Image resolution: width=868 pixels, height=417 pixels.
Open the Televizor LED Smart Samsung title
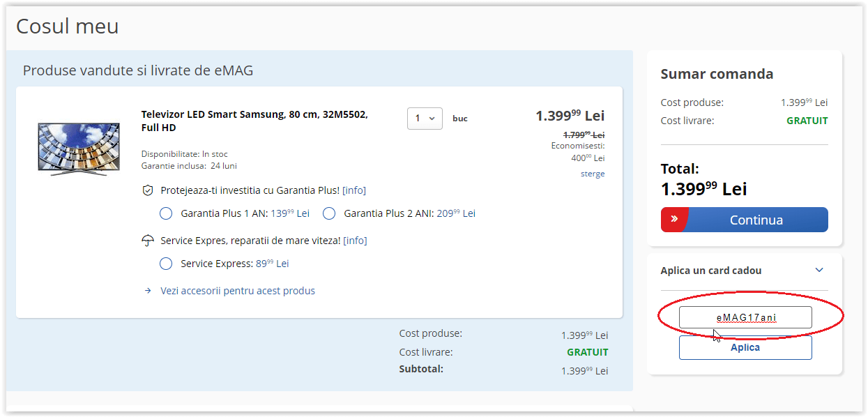tap(254, 121)
